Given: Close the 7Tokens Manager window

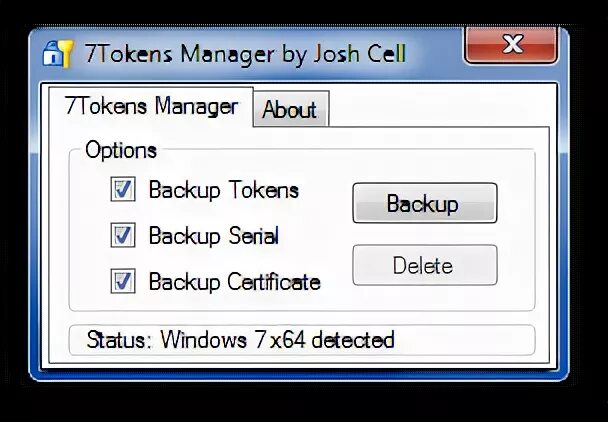Looking at the screenshot, I should click(511, 45).
